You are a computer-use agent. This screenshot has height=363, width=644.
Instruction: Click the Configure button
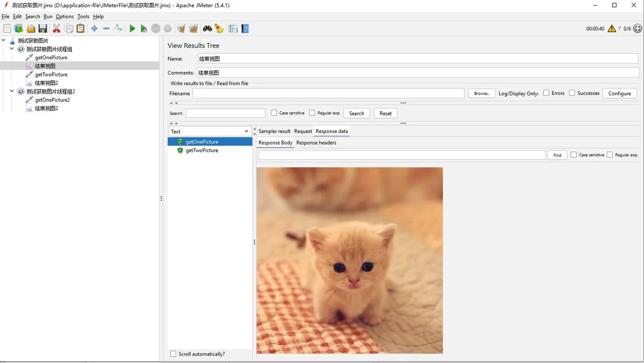click(x=620, y=93)
